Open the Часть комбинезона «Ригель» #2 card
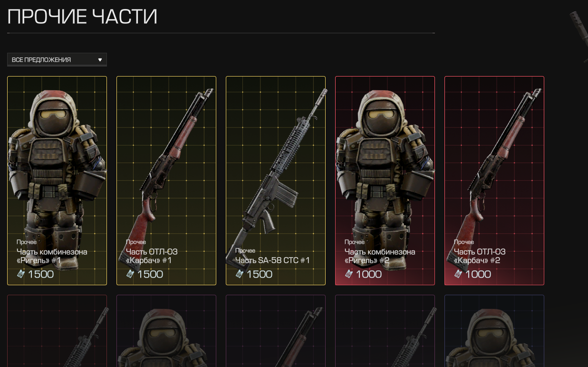The width and height of the screenshot is (588, 367). point(385,181)
